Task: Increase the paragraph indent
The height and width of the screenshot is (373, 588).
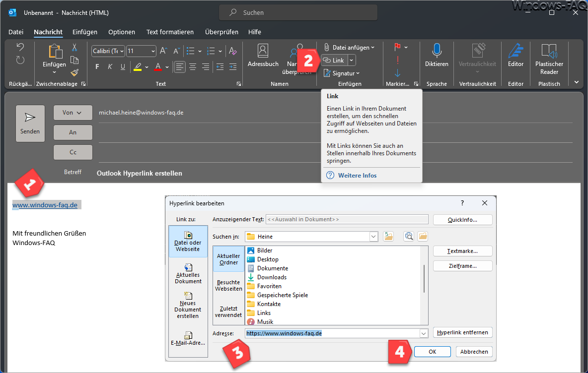Action: 233,67
